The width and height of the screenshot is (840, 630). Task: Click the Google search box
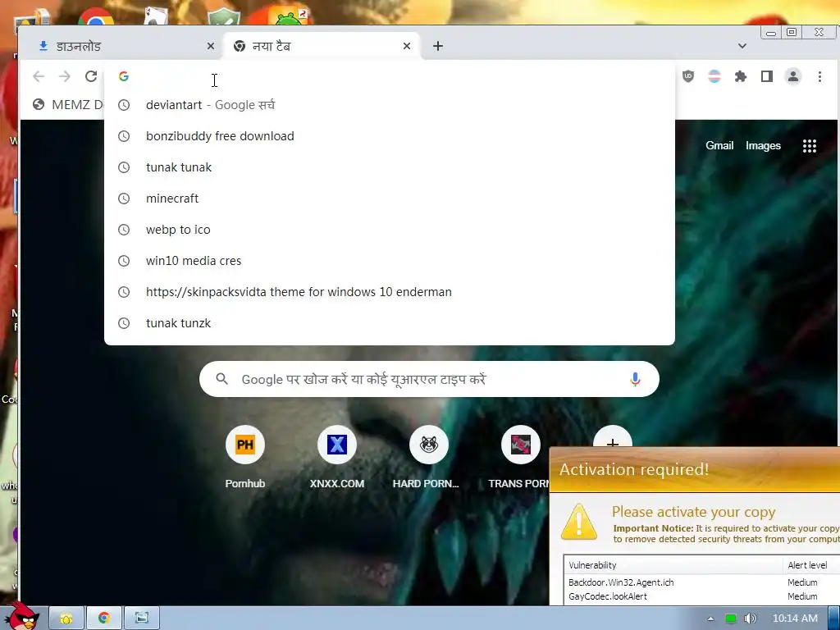coord(428,379)
